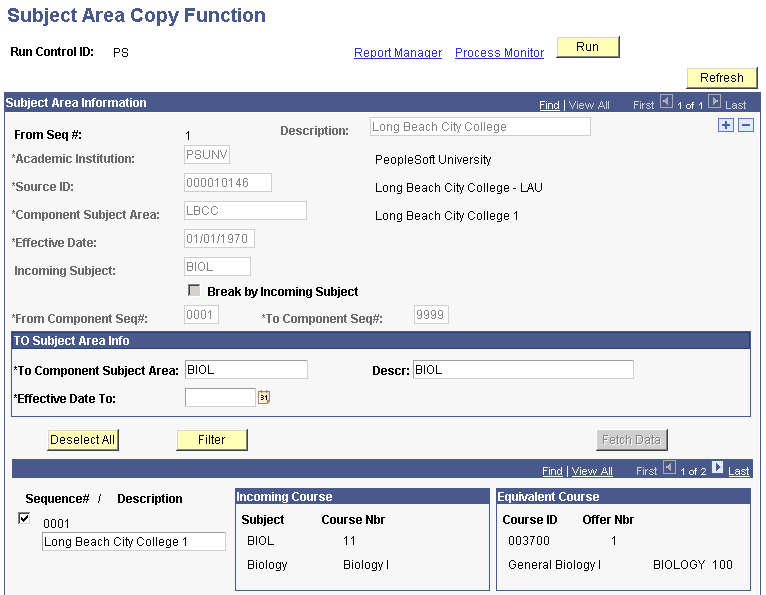Show previous course row arrow in grid
Viewport: 766px width, 595px height.
(669, 468)
